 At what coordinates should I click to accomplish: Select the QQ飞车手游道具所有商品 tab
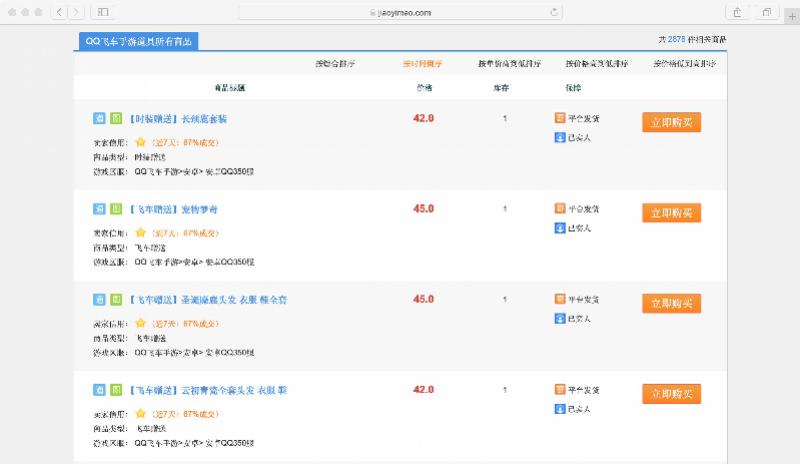[138, 41]
